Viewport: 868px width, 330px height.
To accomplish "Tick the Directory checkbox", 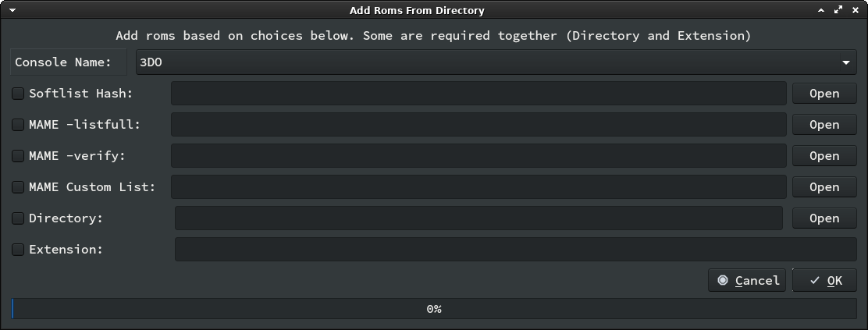I will 18,218.
